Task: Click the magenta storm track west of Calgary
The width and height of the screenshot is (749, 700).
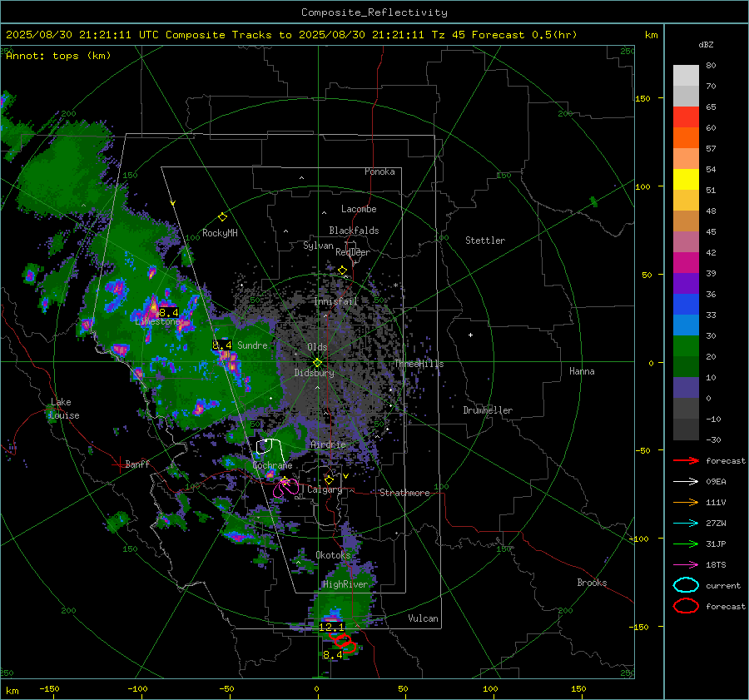Action: (x=285, y=488)
